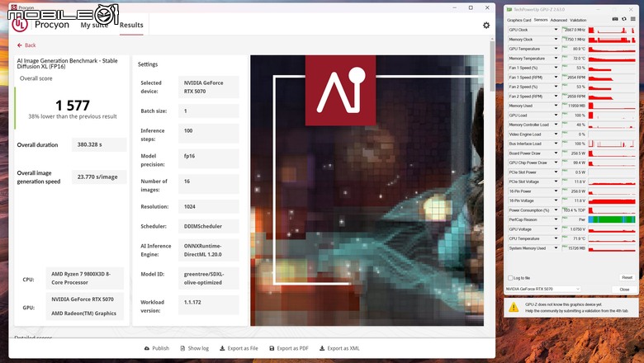Screen dimensions: 644x363
Task: Open the System Memory Used dropdown
Action: pyautogui.click(x=556, y=248)
